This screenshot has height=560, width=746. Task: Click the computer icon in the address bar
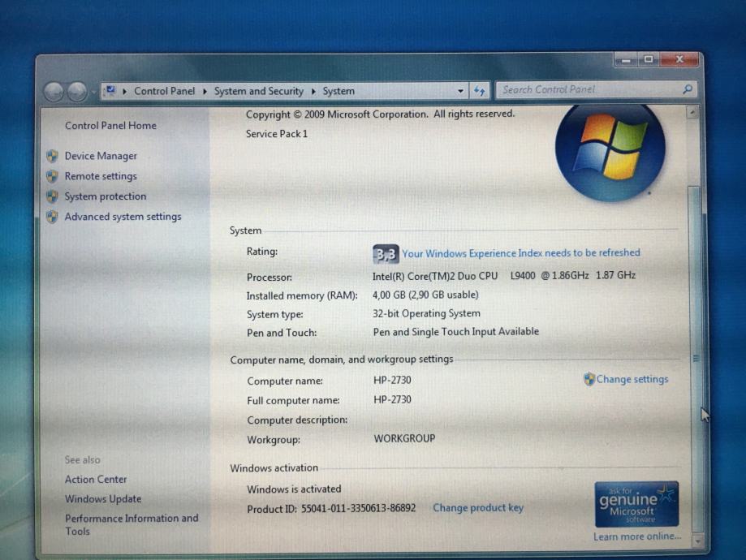pos(110,90)
